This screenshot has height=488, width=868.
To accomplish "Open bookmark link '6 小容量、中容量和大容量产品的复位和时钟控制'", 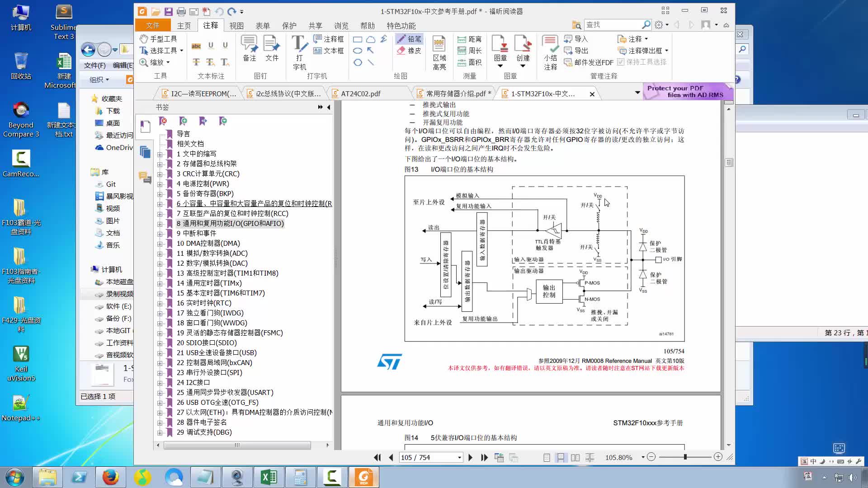I will point(254,203).
